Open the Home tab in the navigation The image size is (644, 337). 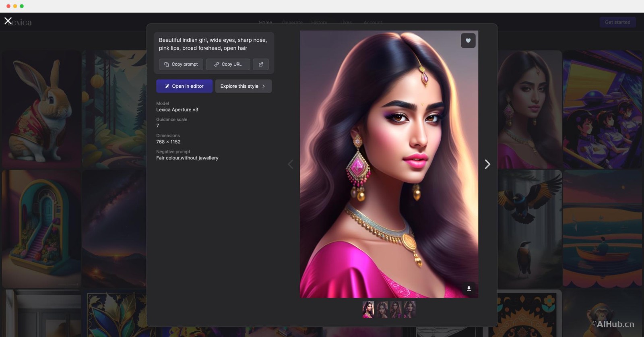click(265, 23)
